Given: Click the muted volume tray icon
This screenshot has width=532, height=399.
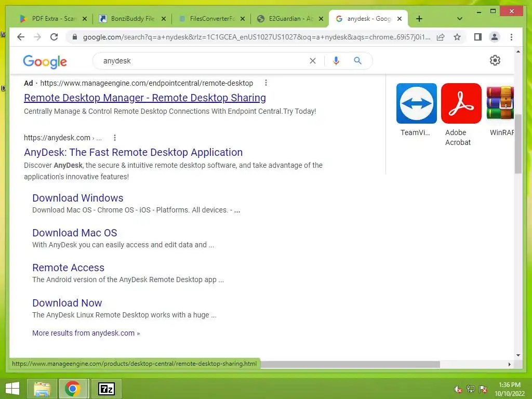Looking at the screenshot, I should (x=458, y=389).
